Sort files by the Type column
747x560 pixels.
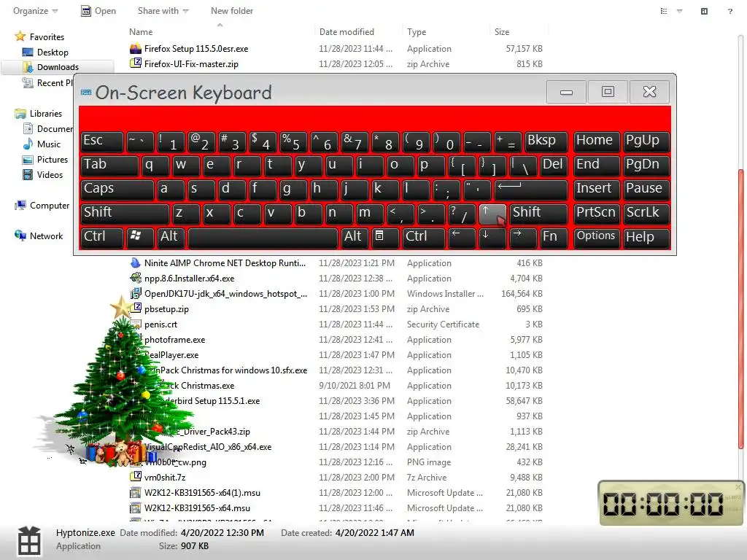pyautogui.click(x=417, y=32)
